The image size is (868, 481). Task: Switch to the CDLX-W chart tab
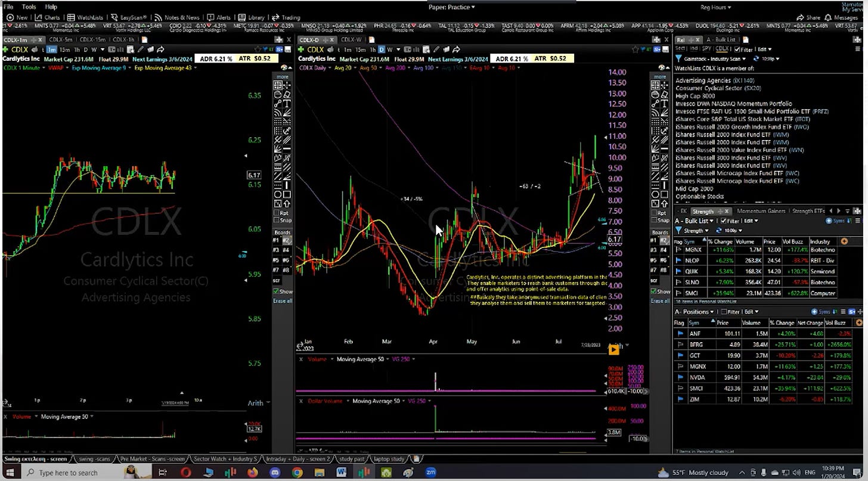[x=352, y=40]
